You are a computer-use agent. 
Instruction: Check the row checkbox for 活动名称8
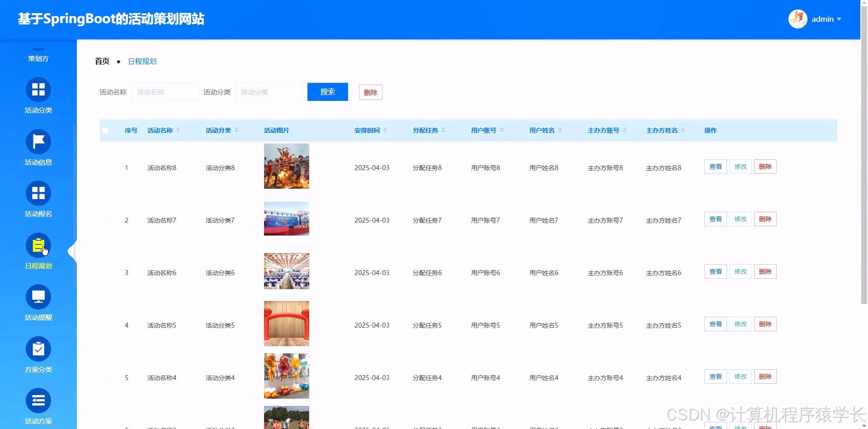point(105,168)
